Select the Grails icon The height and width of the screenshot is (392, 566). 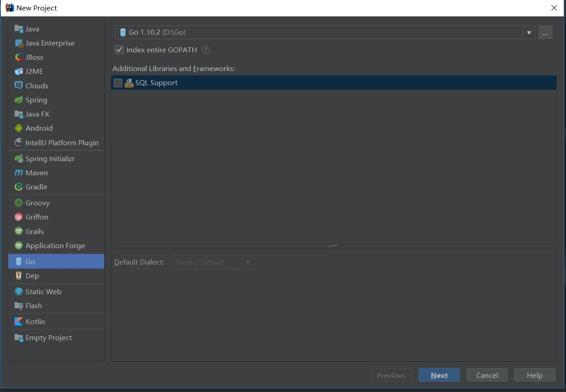pyautogui.click(x=19, y=231)
